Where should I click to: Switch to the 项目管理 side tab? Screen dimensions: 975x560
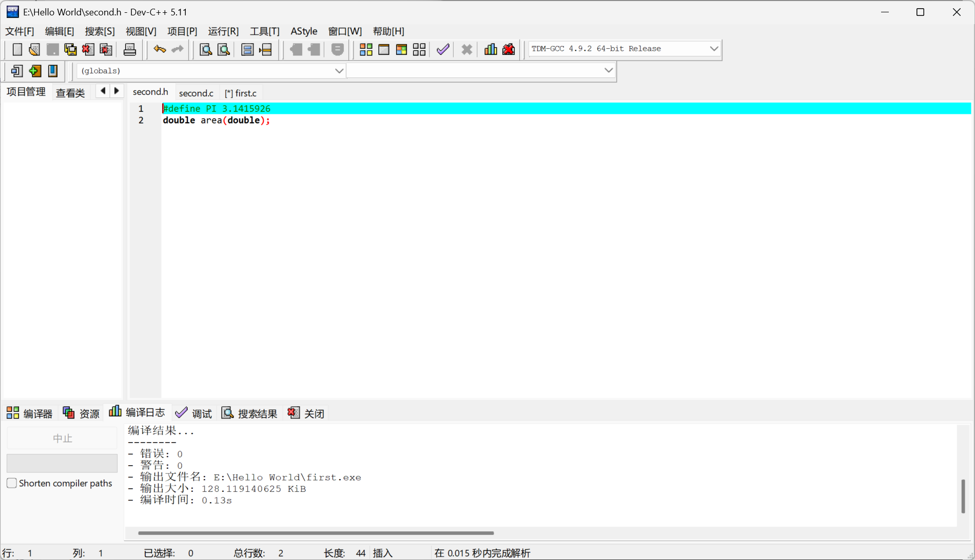tap(26, 92)
